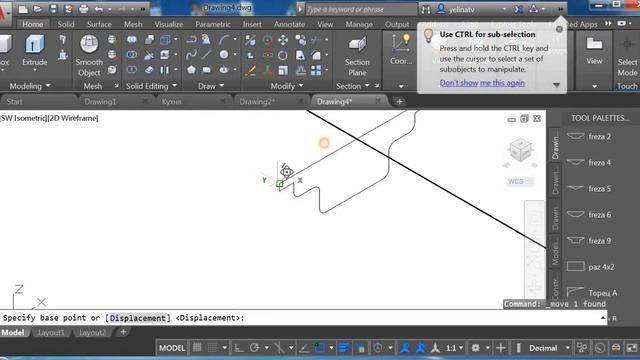Toggle Ortho mode in status bar
The width and height of the screenshot is (640, 360).
pos(239,348)
